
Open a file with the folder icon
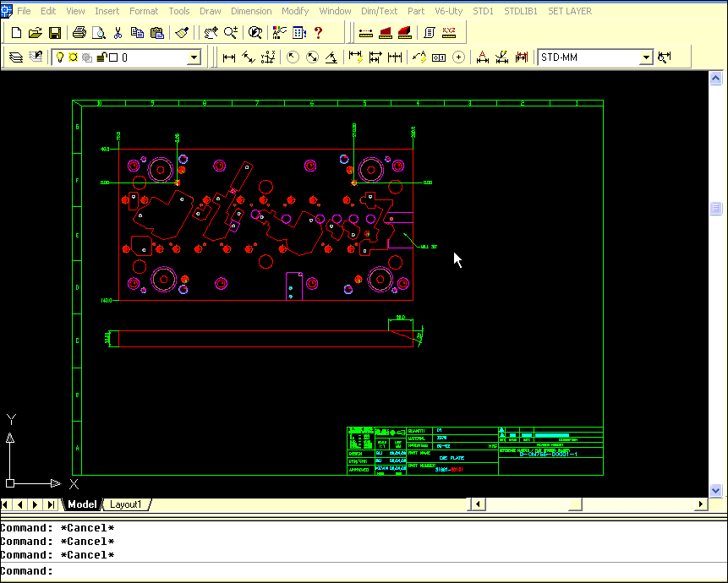[x=36, y=32]
